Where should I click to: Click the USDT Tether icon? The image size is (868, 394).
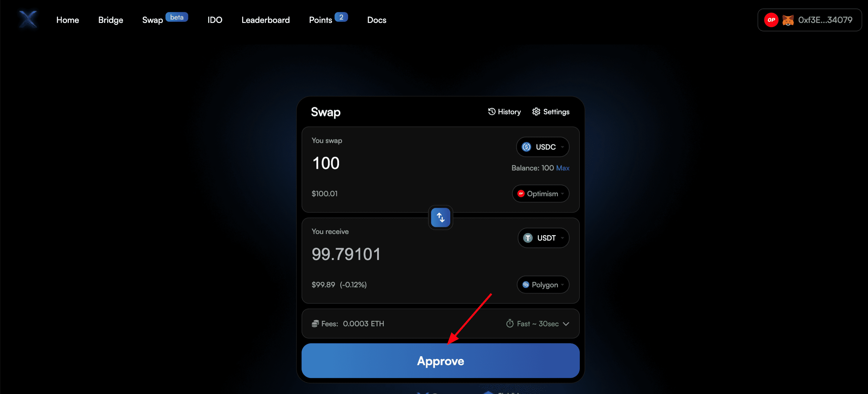(528, 238)
